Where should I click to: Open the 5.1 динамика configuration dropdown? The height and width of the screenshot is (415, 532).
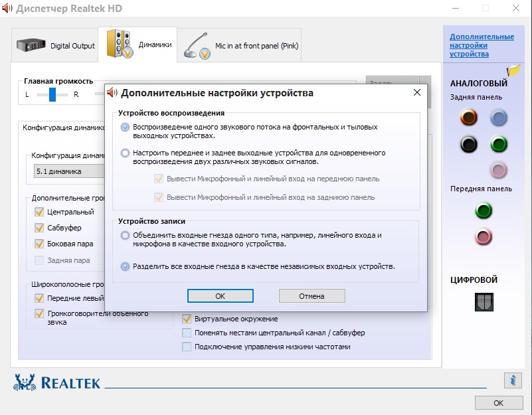(69, 171)
